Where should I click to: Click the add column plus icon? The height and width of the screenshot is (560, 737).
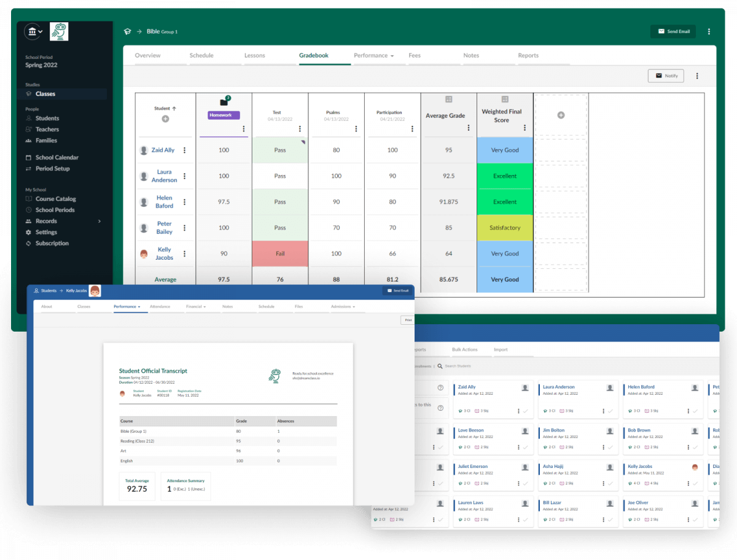pos(561,115)
